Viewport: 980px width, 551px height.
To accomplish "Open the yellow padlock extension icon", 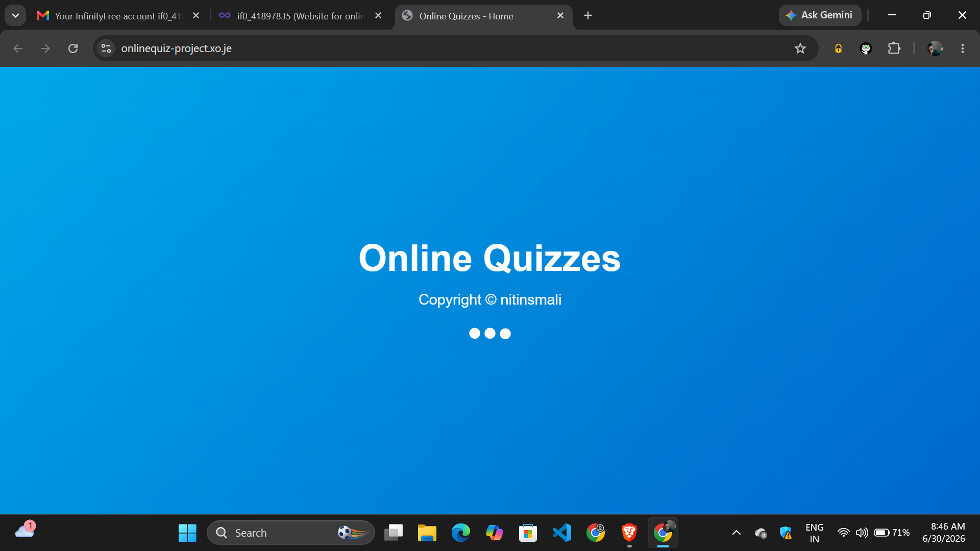I will tap(838, 48).
